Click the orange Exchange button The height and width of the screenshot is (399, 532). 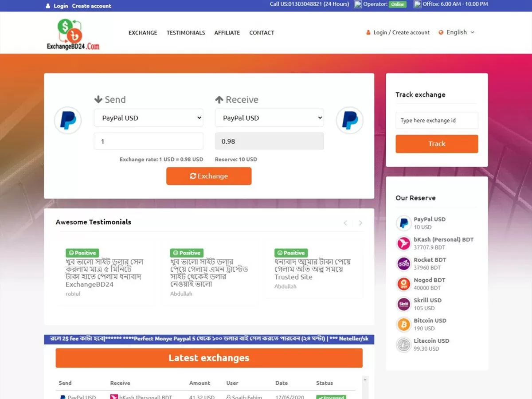pos(209,176)
